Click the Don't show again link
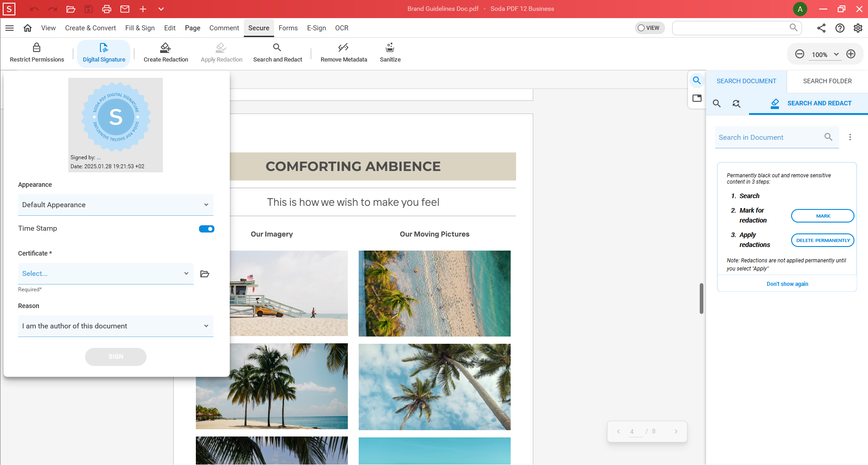 787,284
